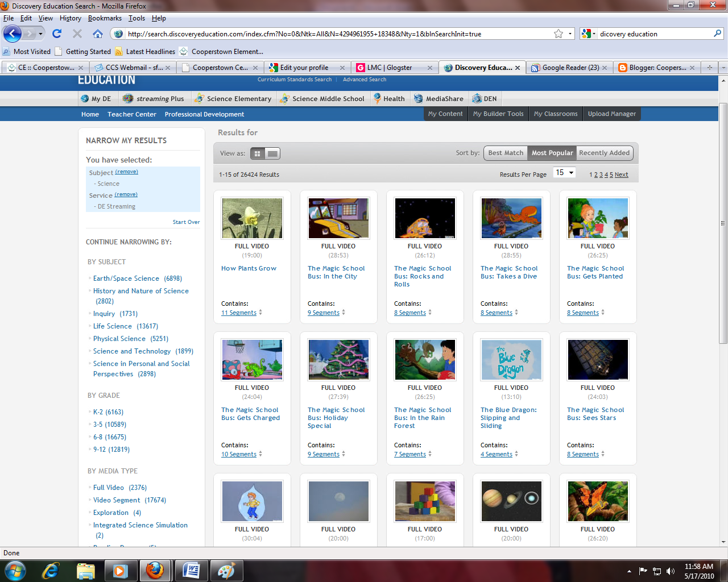Open Windows Explorer folder from taskbar
728x582 pixels.
85,570
